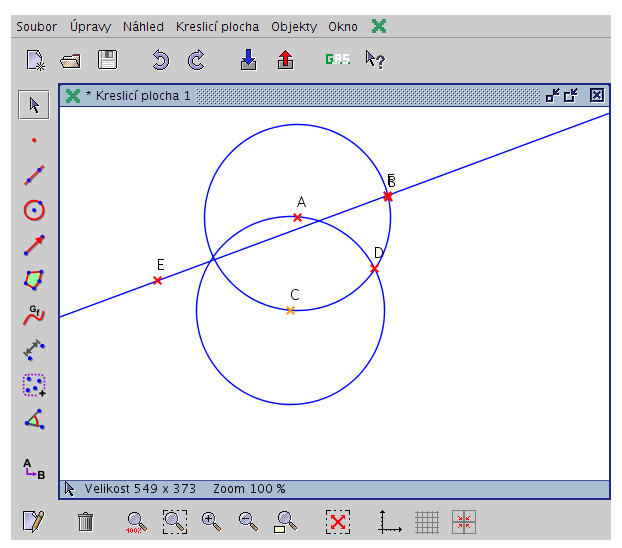Toggle the coordinate axes display
The width and height of the screenshot is (622, 548).
point(389,521)
